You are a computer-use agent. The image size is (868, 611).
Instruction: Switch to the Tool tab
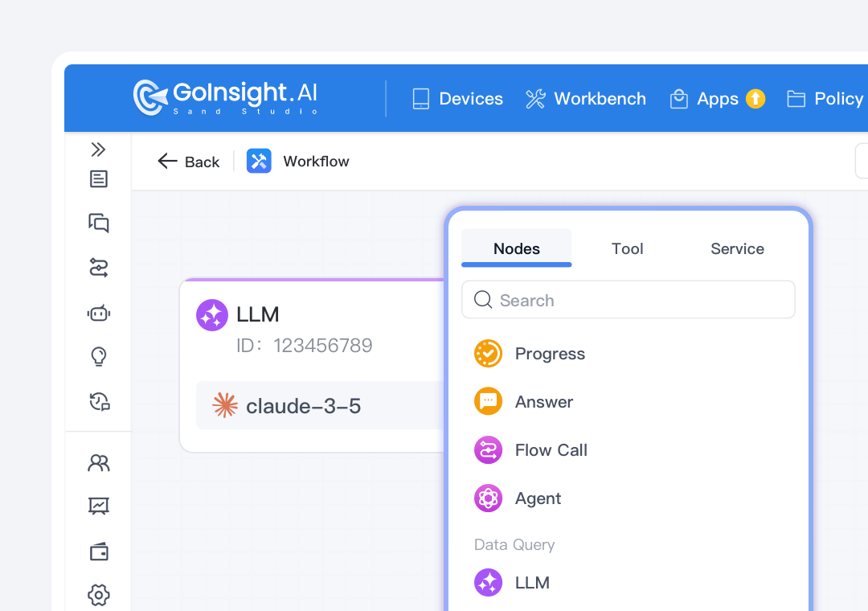tap(627, 248)
